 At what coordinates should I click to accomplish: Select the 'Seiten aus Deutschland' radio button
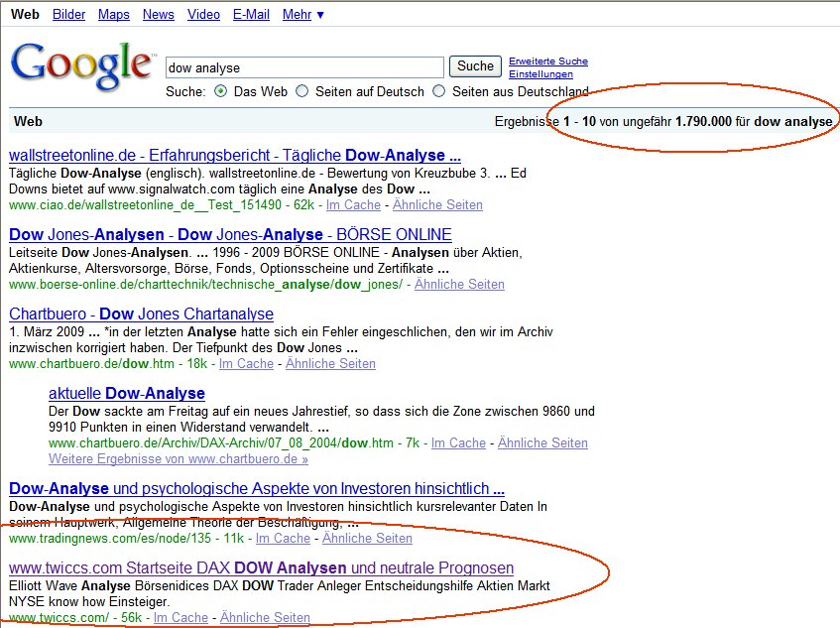click(x=438, y=91)
